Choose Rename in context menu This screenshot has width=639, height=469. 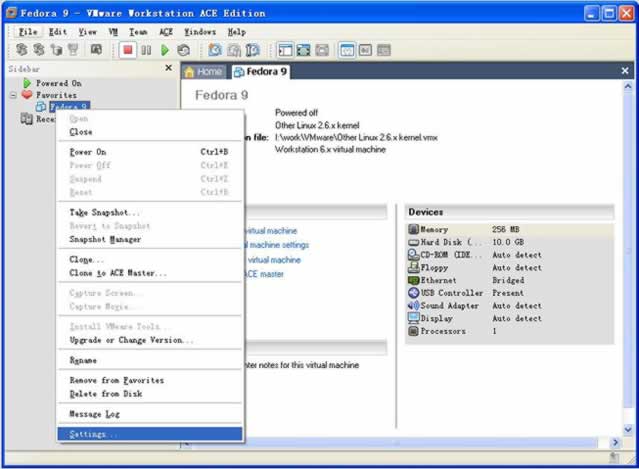150,360
